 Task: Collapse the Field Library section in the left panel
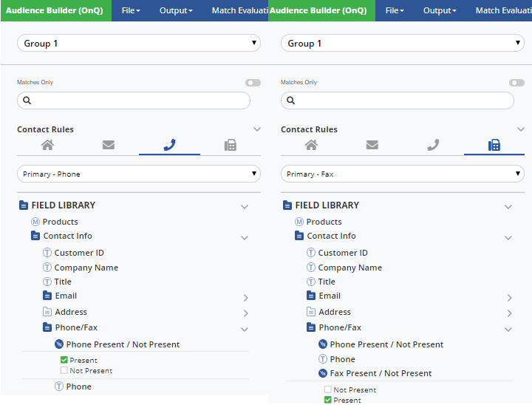[x=245, y=207]
